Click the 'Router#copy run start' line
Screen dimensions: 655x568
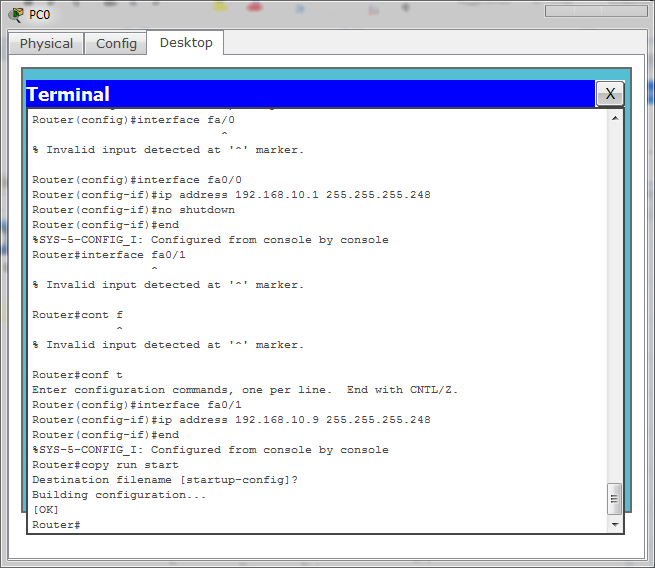point(105,465)
